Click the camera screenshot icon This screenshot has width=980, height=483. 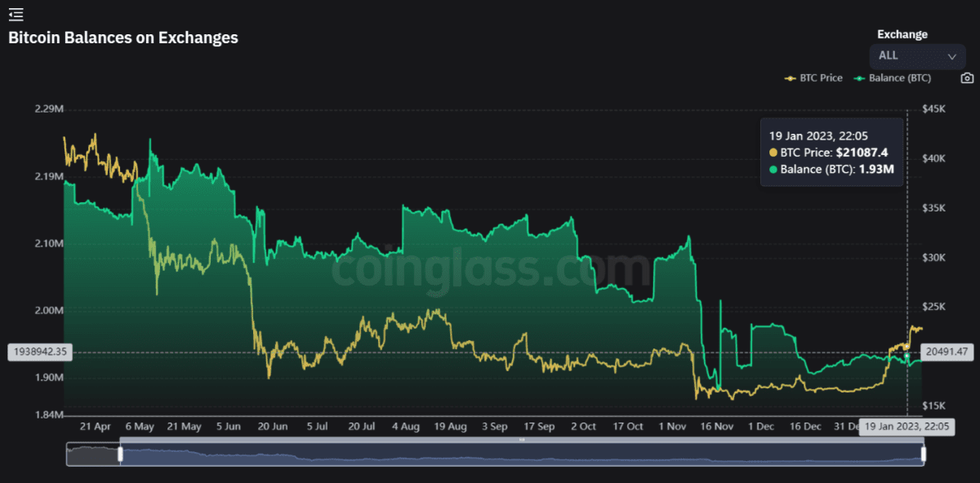point(967,78)
